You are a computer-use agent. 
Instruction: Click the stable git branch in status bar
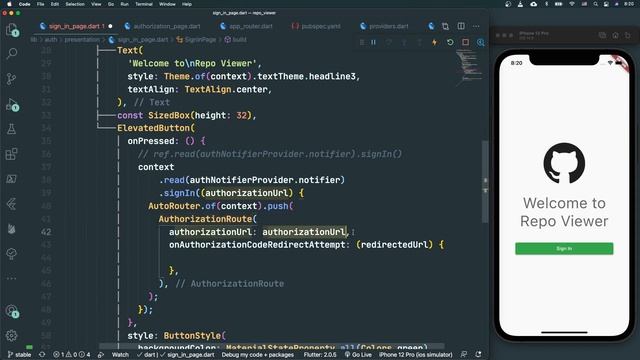click(19, 355)
